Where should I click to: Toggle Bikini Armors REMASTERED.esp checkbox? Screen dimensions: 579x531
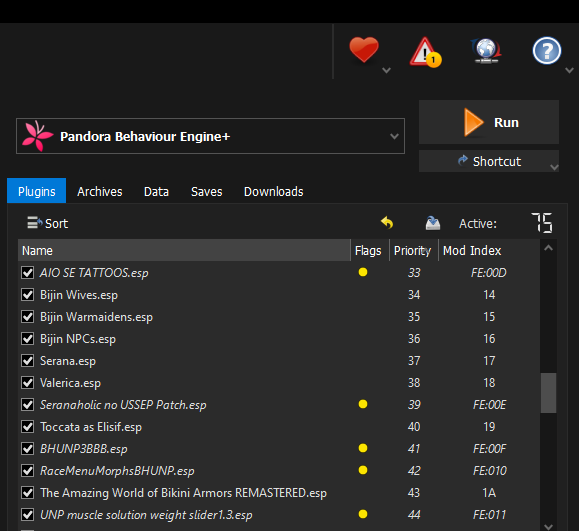[x=28, y=493]
